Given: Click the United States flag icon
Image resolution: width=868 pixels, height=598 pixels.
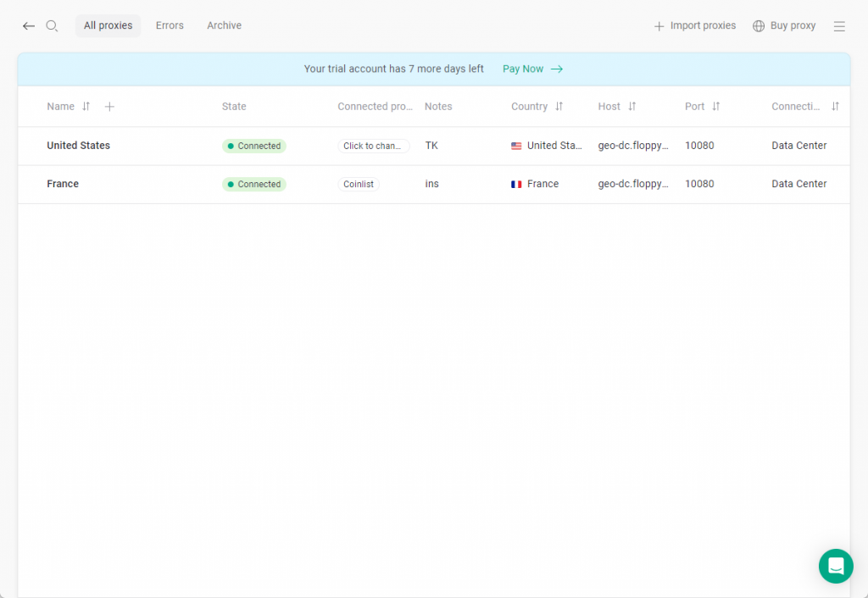Looking at the screenshot, I should tap(516, 146).
